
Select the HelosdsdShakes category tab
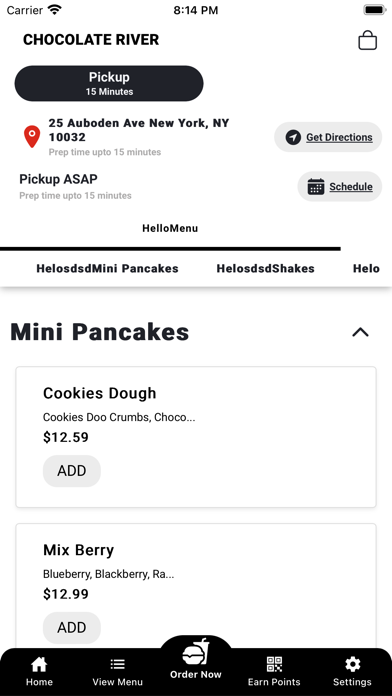coord(265,269)
